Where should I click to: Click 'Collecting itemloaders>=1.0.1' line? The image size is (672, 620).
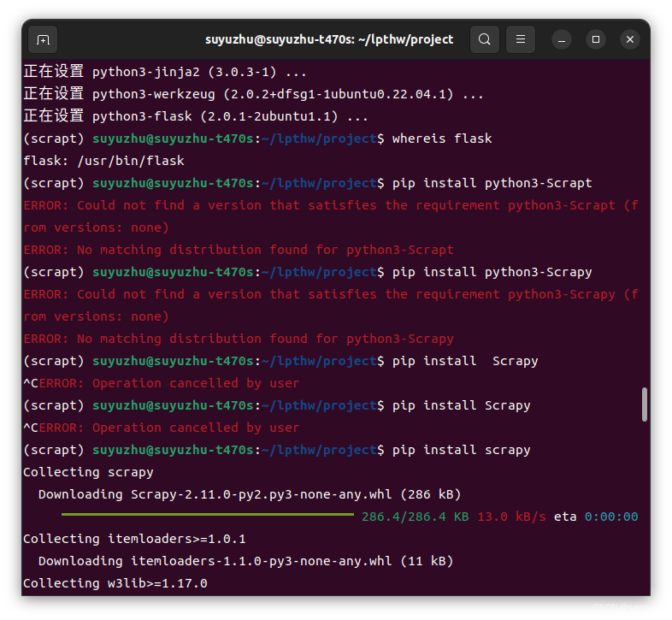[134, 539]
